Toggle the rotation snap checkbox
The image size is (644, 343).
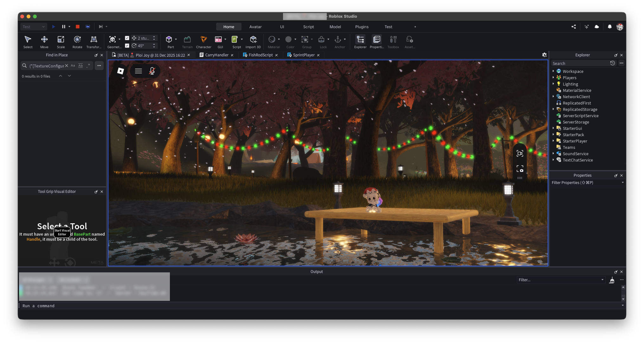(x=127, y=46)
